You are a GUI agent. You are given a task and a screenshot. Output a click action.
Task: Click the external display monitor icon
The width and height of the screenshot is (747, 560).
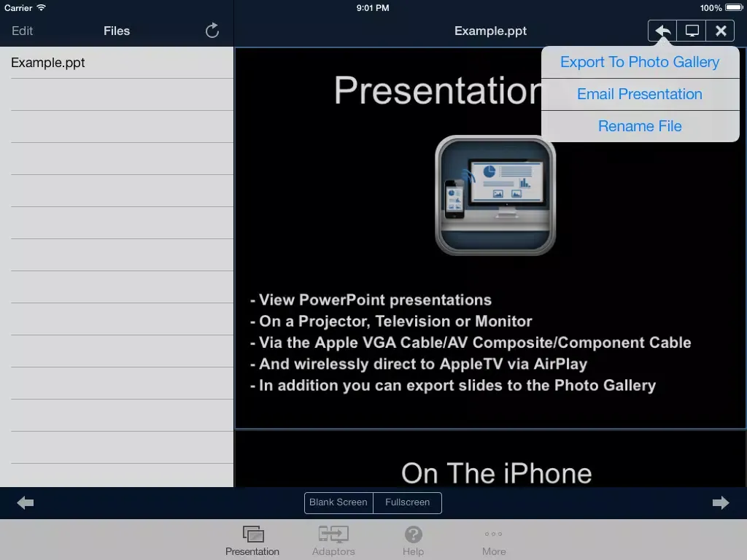tap(692, 31)
